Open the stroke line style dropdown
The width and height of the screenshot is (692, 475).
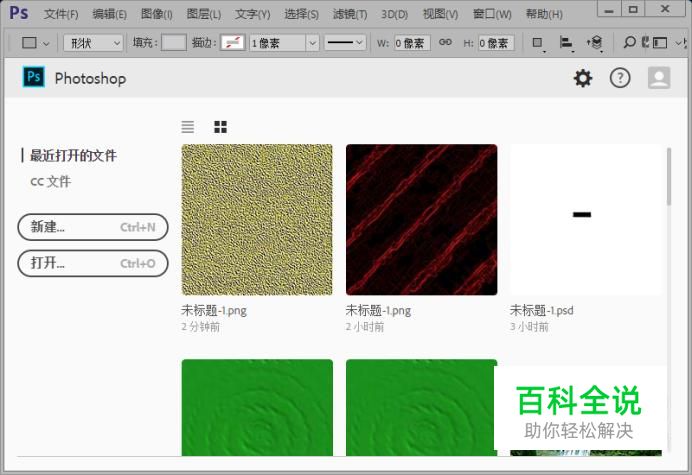345,43
